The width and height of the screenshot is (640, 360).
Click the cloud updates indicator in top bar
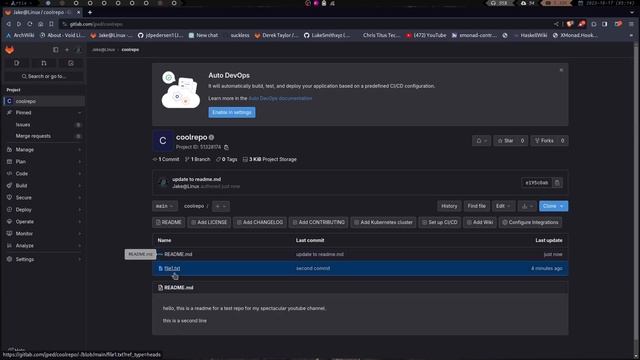click(528, 3)
